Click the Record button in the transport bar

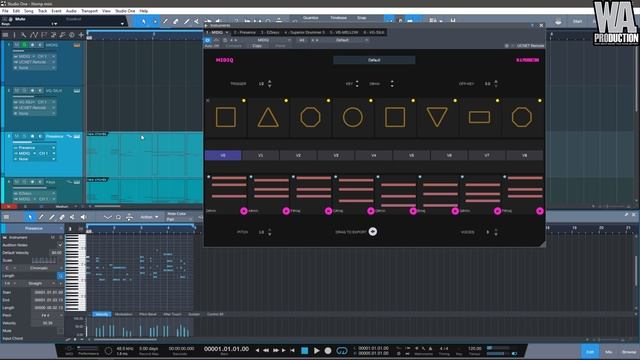pos(328,350)
